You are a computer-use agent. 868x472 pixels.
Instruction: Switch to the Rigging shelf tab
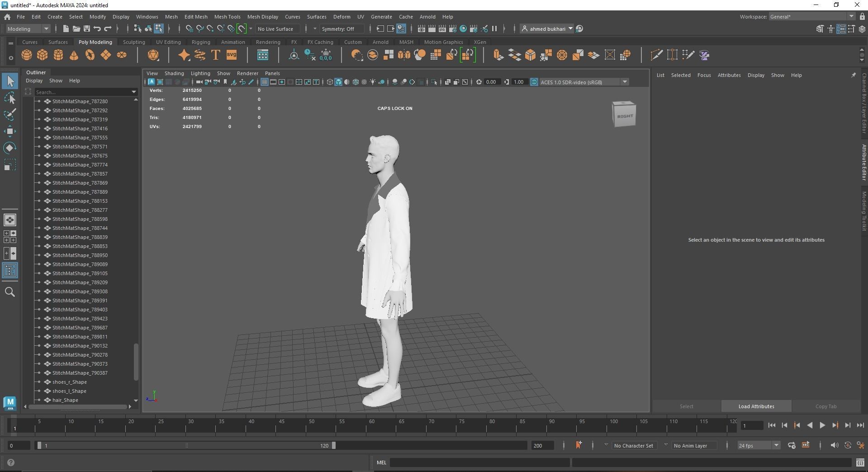pos(200,42)
